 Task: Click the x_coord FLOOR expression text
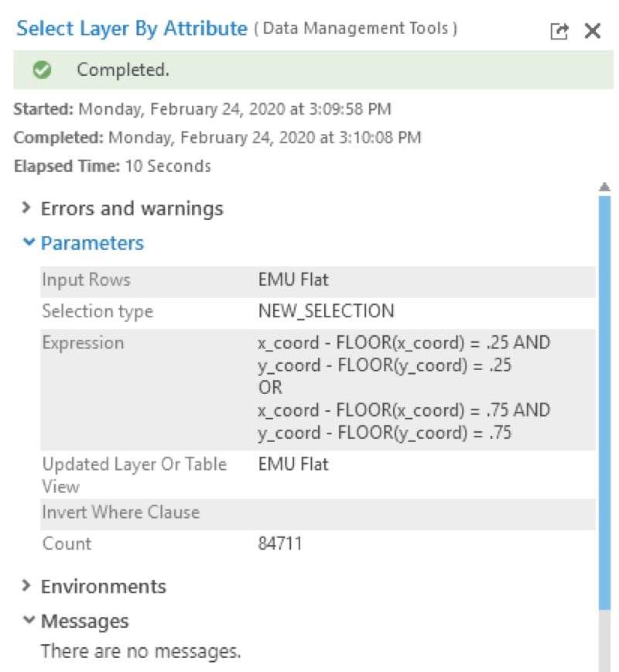[x=404, y=343]
